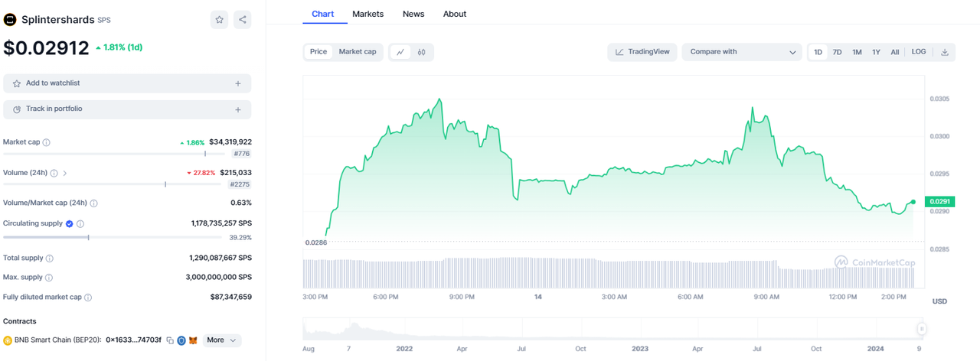The width and height of the screenshot is (980, 361).
Task: Click the green dot ending the price line
Action: pyautogui.click(x=913, y=202)
